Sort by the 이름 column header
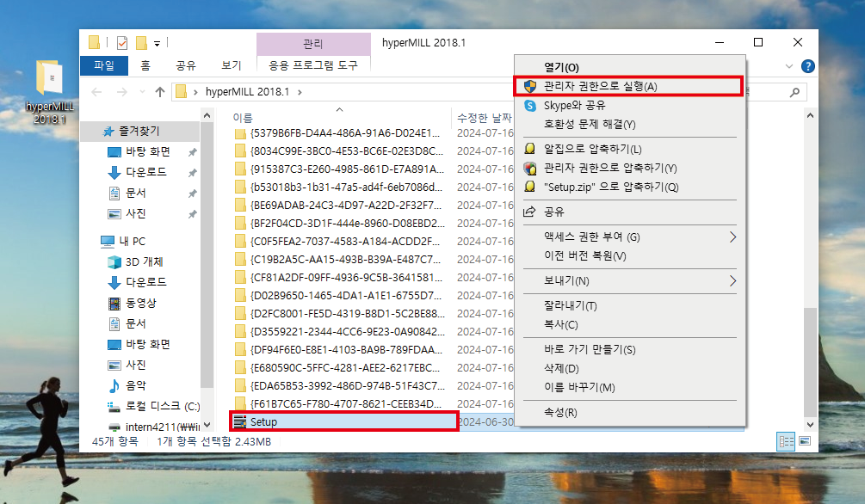865x504 pixels. pyautogui.click(x=243, y=118)
